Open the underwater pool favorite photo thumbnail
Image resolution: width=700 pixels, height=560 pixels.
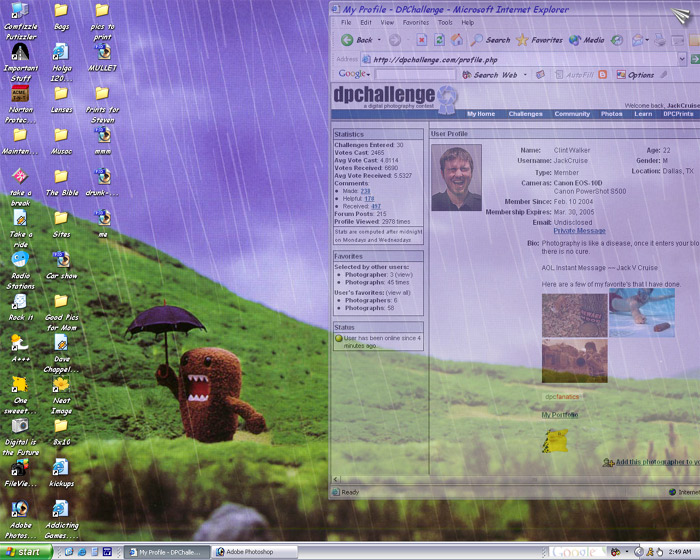click(x=642, y=313)
